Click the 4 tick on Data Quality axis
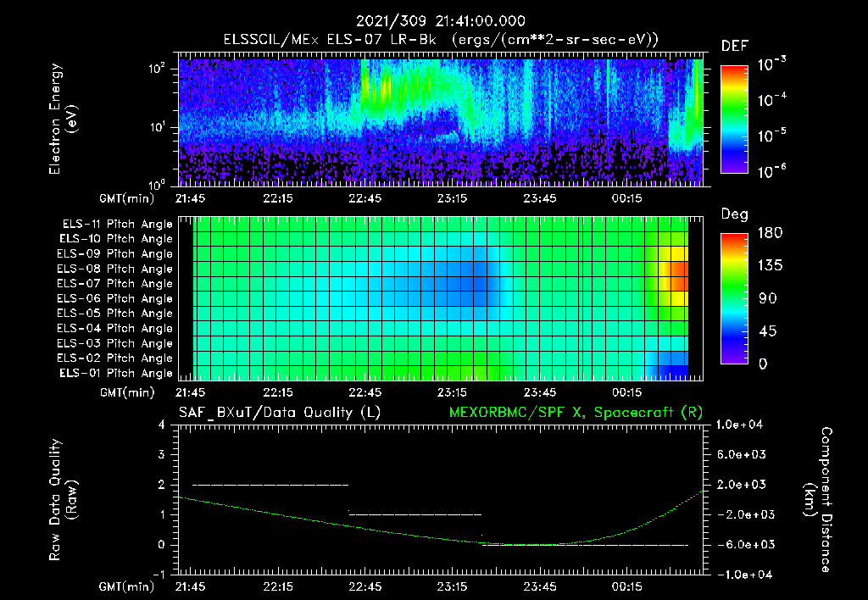 pos(162,425)
